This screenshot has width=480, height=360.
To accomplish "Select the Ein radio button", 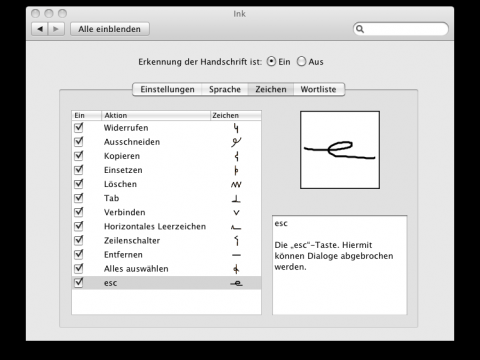I will (x=271, y=62).
